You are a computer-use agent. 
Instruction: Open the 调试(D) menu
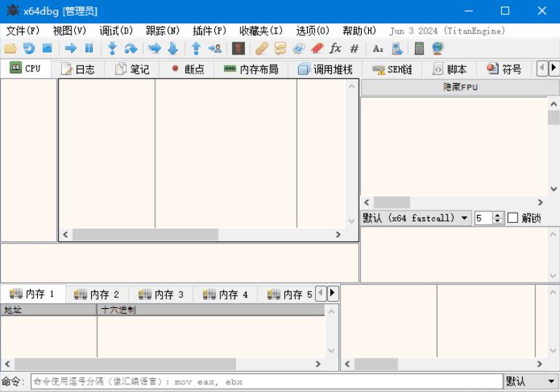point(116,31)
